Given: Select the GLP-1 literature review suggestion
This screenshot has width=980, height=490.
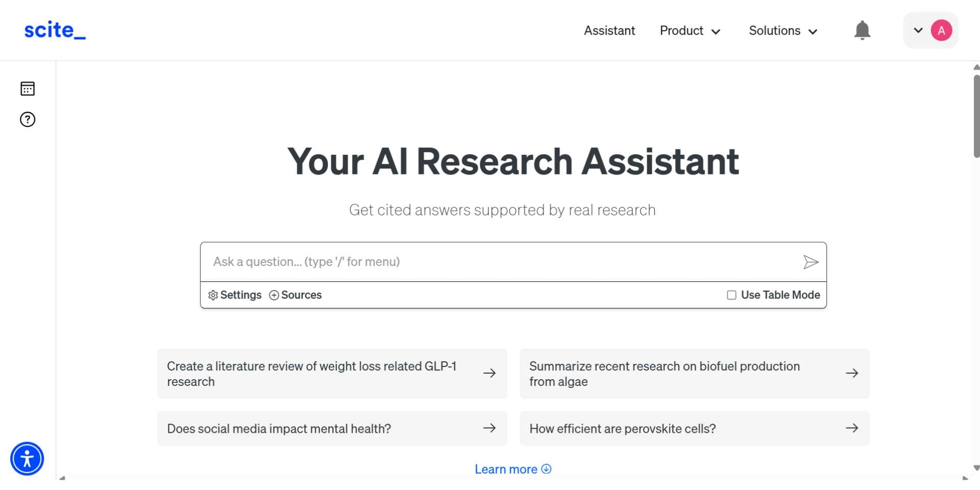Looking at the screenshot, I should pos(332,374).
